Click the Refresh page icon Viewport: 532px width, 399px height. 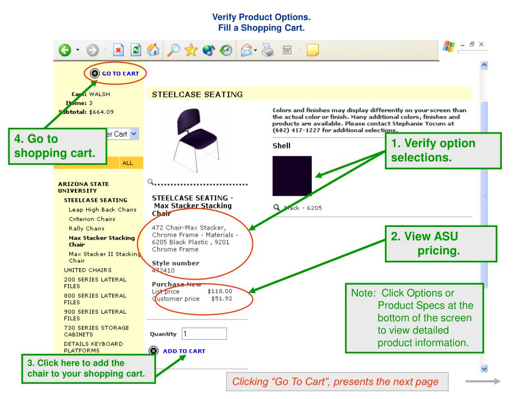pos(136,50)
